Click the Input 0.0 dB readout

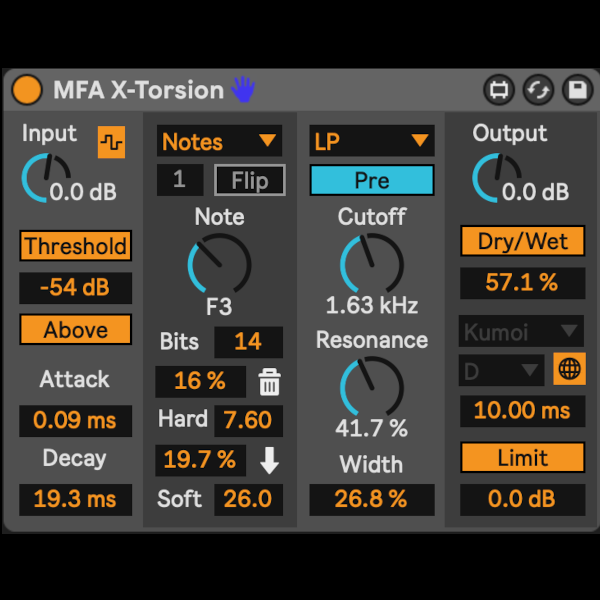[83, 192]
